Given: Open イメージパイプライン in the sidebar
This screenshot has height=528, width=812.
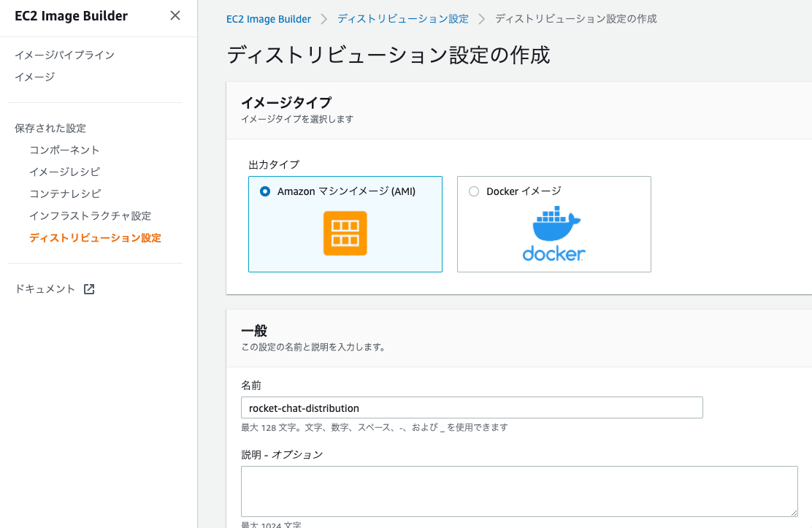Looking at the screenshot, I should 64,55.
